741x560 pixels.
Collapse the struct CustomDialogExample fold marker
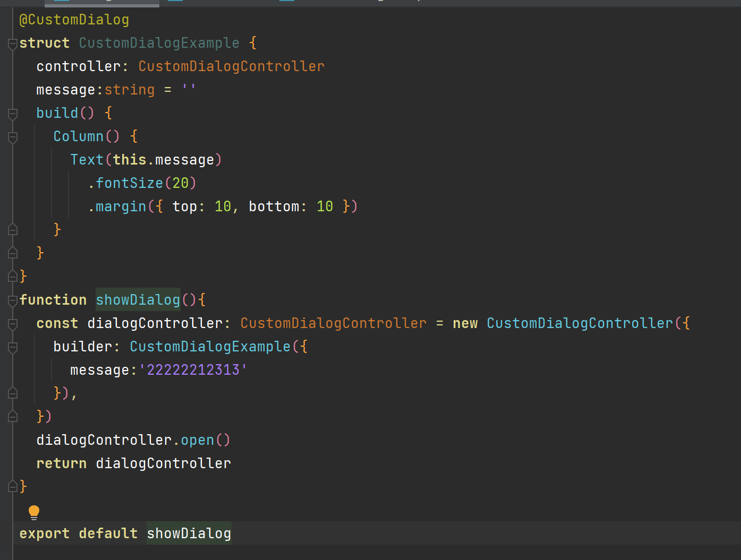13,44
